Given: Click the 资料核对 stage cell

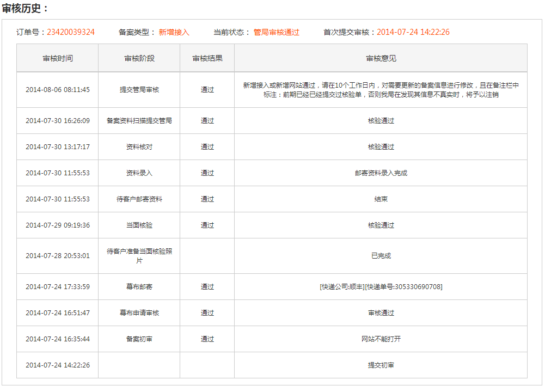Looking at the screenshot, I should pos(139,146).
